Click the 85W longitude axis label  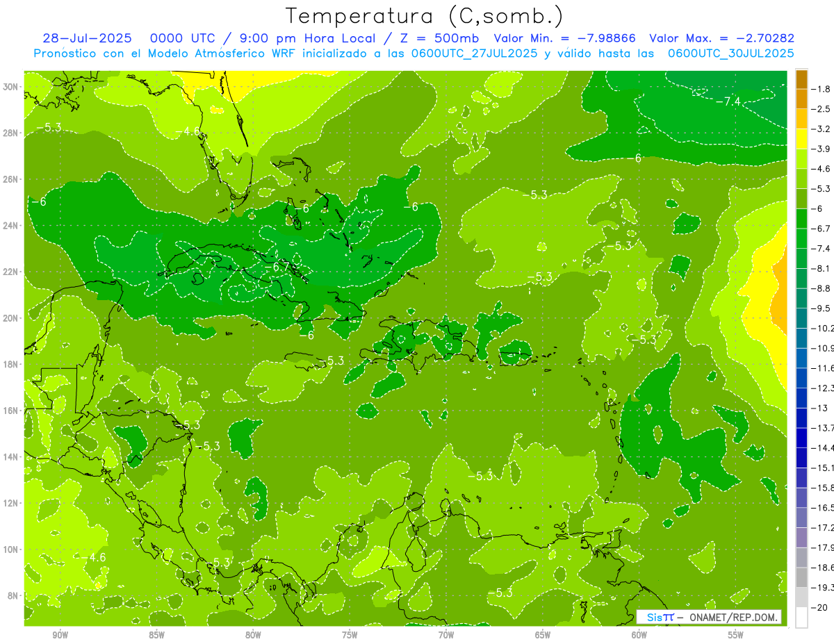point(156,635)
